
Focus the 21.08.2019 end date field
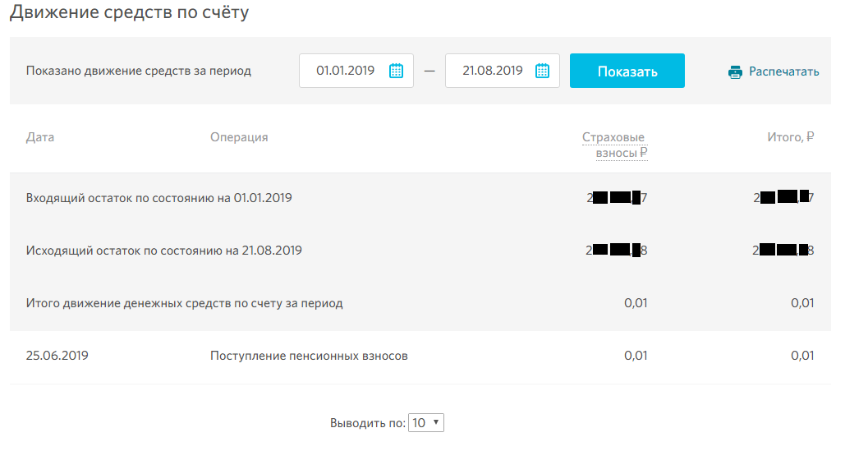(x=492, y=71)
